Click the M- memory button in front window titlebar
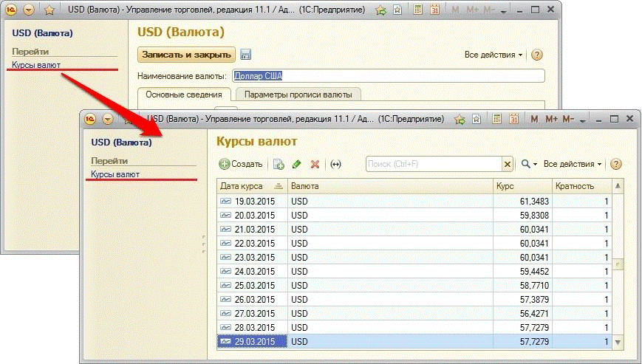Screen dimensions: 642x364 coord(568,119)
